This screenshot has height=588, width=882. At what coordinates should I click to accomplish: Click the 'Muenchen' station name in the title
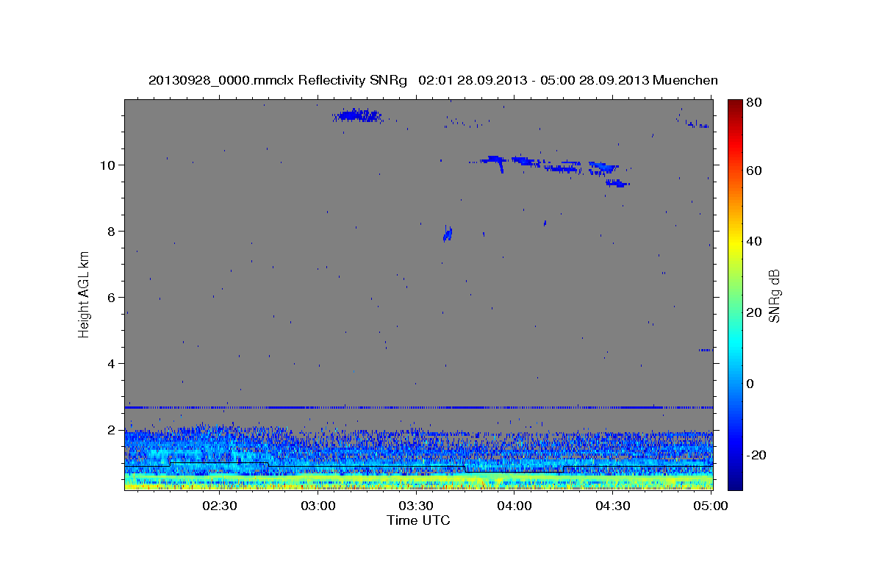pos(685,80)
